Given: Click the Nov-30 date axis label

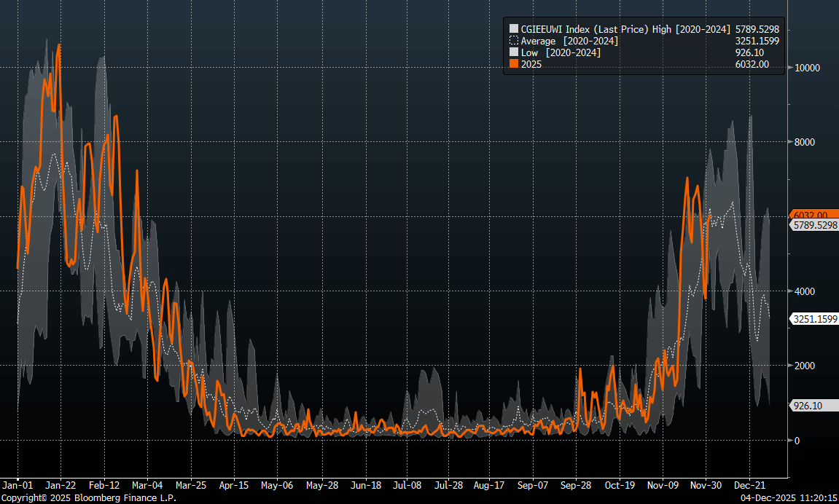Looking at the screenshot, I should tap(706, 484).
